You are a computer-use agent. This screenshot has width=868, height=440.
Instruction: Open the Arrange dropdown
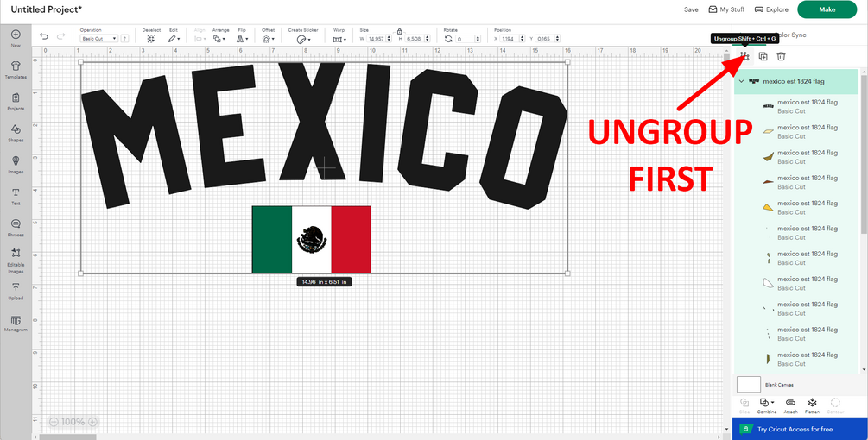click(x=219, y=39)
